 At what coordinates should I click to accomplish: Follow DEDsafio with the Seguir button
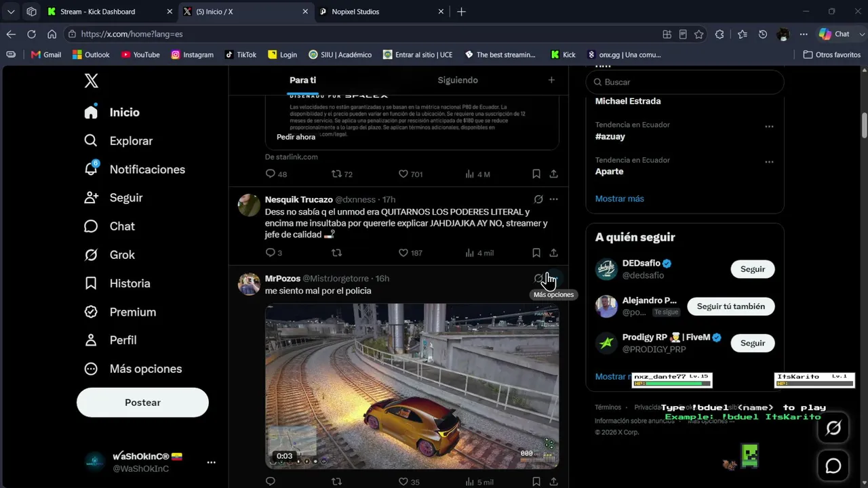point(753,269)
